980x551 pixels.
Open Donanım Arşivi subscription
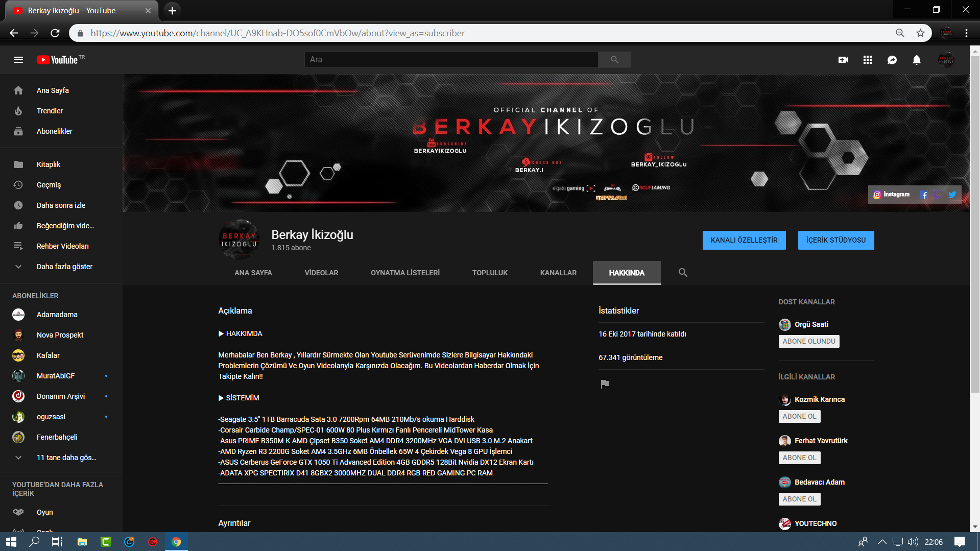pyautogui.click(x=61, y=396)
